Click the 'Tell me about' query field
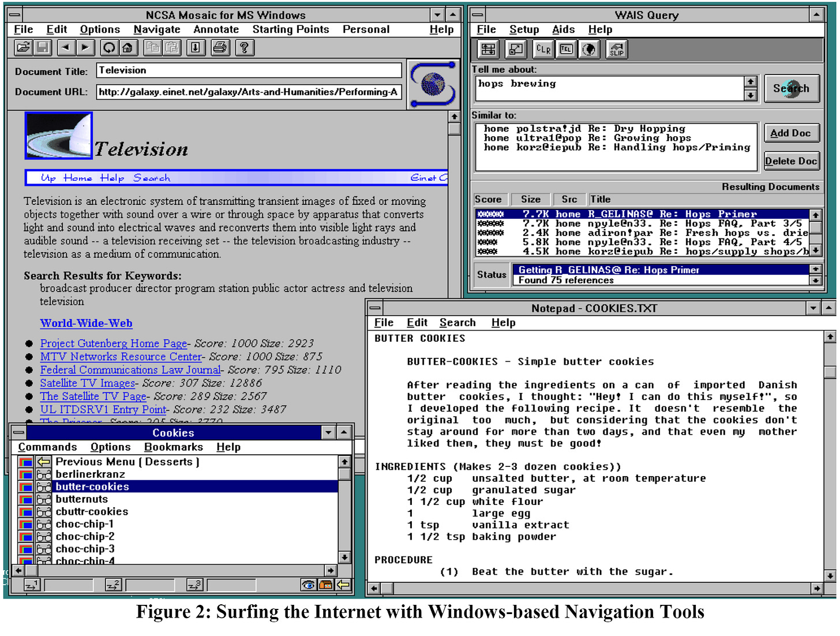 click(x=610, y=88)
